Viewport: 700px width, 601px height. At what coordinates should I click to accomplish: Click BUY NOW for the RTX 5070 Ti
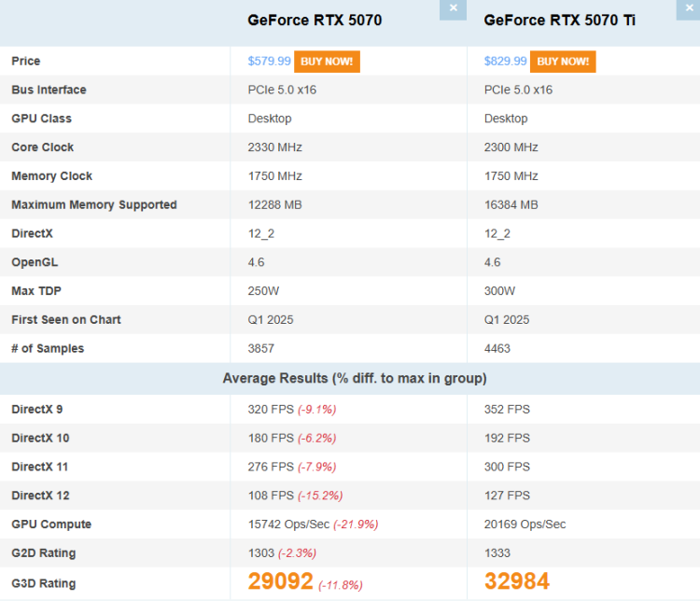click(x=563, y=62)
